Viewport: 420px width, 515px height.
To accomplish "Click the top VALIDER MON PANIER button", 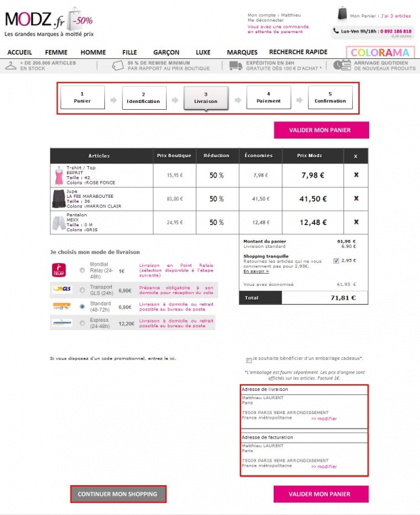I will point(321,130).
